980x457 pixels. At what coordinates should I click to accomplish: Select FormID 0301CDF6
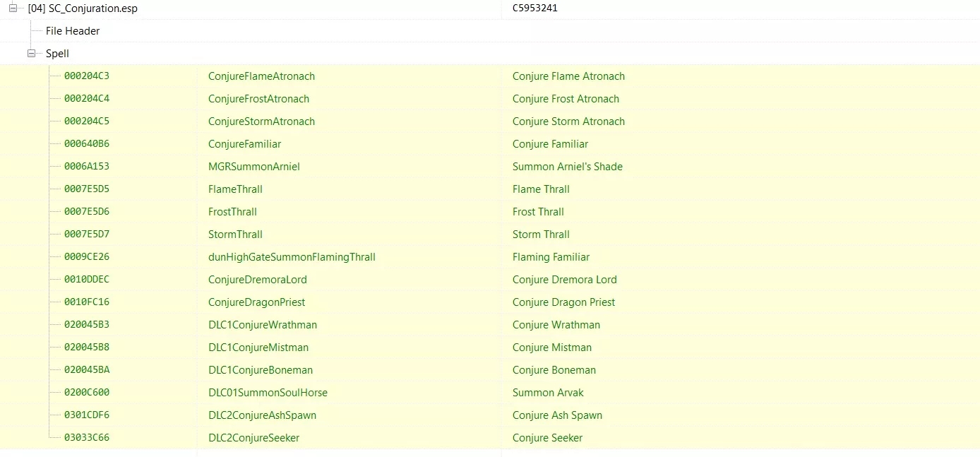pos(87,415)
